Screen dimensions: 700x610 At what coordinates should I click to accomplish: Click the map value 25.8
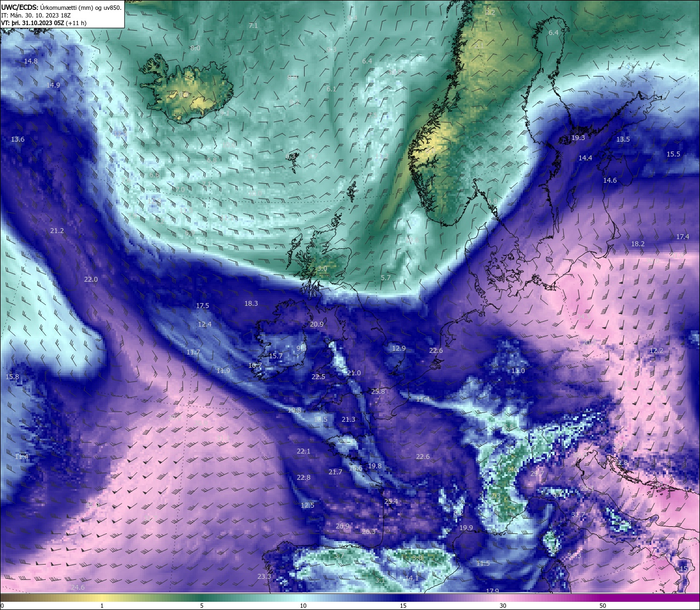[378, 392]
